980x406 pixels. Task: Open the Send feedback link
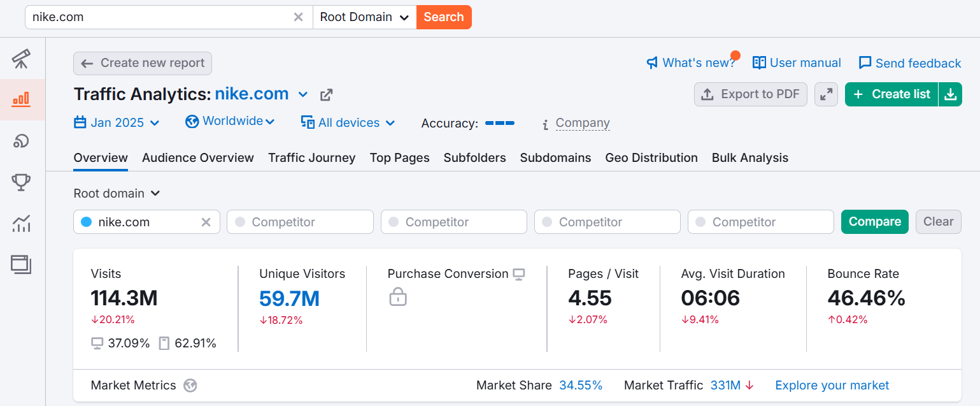click(918, 62)
